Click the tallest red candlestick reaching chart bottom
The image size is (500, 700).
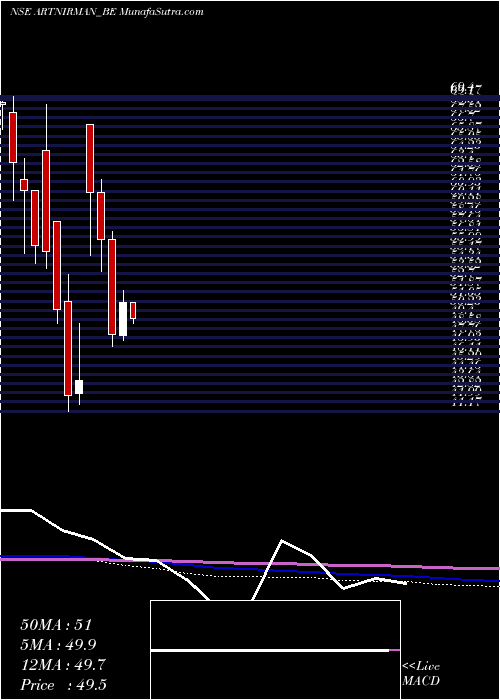click(68, 348)
